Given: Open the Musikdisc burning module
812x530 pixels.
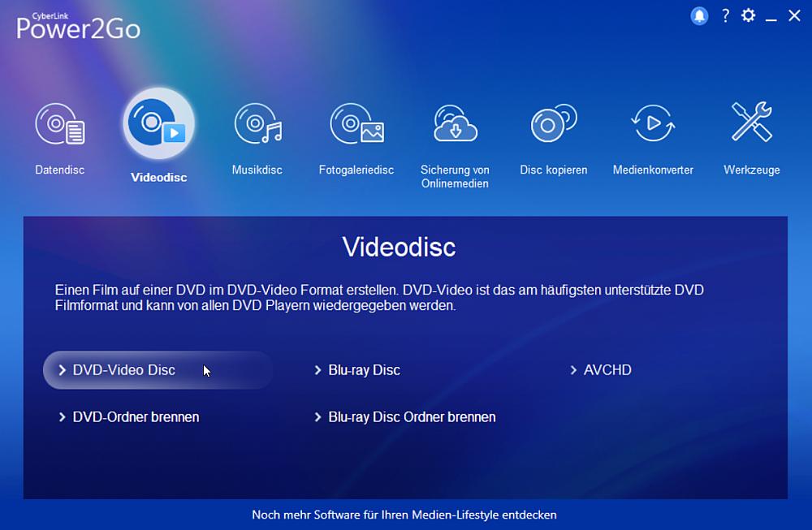Looking at the screenshot, I should [x=257, y=123].
